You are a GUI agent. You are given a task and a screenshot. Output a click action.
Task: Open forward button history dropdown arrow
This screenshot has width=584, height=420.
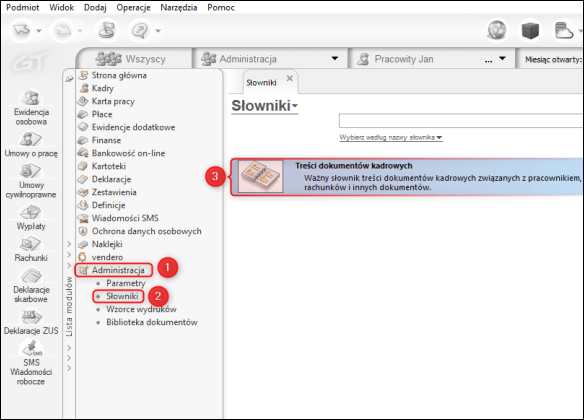80,31
